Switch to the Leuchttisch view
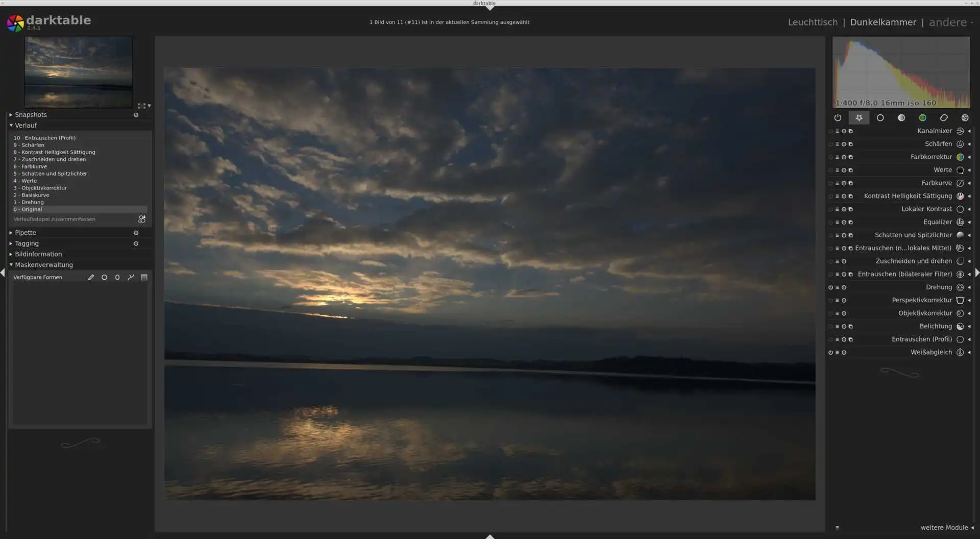This screenshot has width=980, height=539. tap(813, 22)
